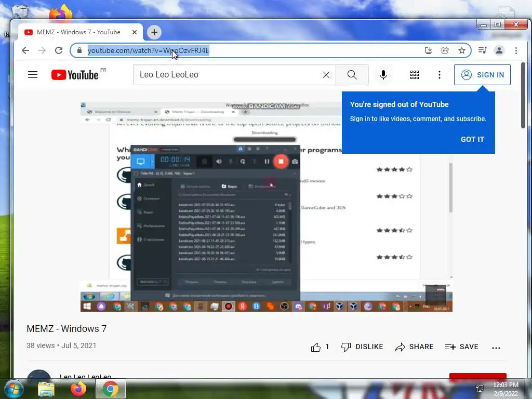The image size is (532, 399).
Task: Click the SIGN IN button
Action: (482, 75)
